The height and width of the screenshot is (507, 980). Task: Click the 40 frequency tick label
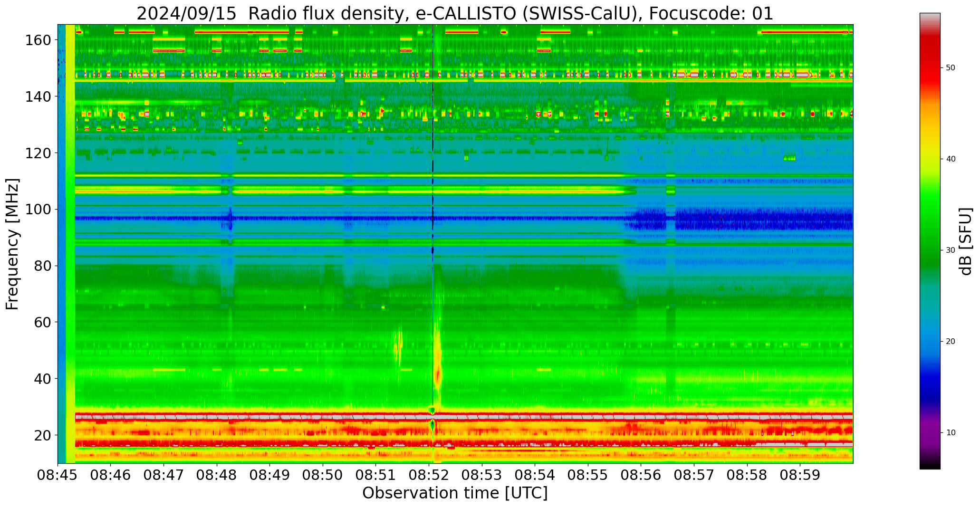click(43, 379)
